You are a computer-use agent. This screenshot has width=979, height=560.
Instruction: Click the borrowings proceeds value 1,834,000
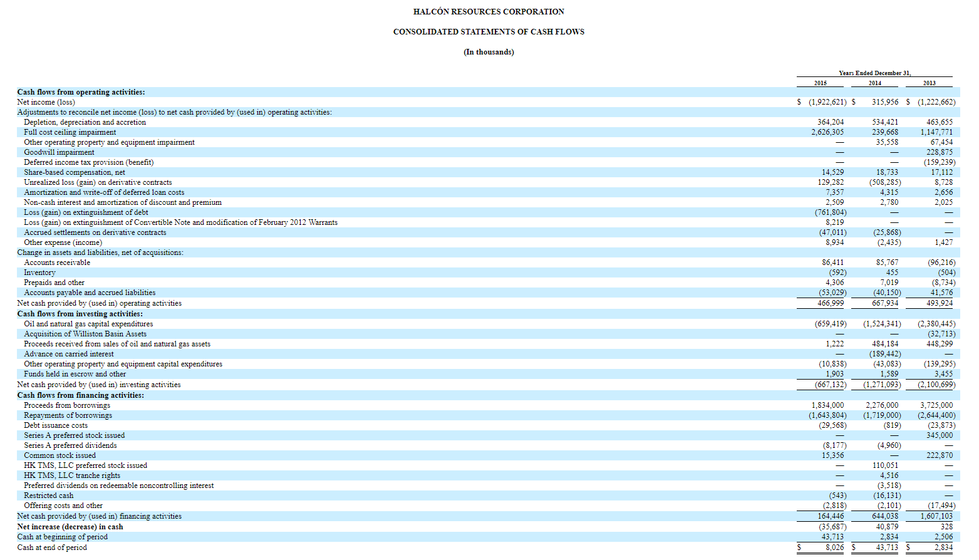coord(827,405)
